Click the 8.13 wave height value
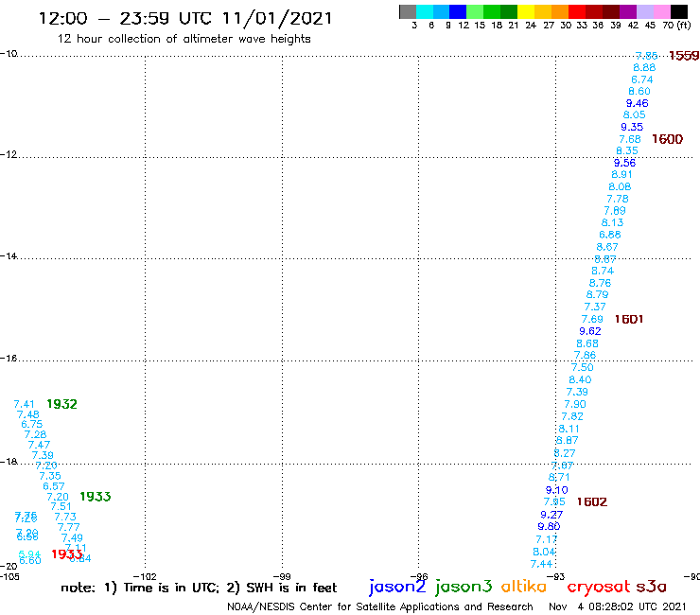 [x=613, y=222]
